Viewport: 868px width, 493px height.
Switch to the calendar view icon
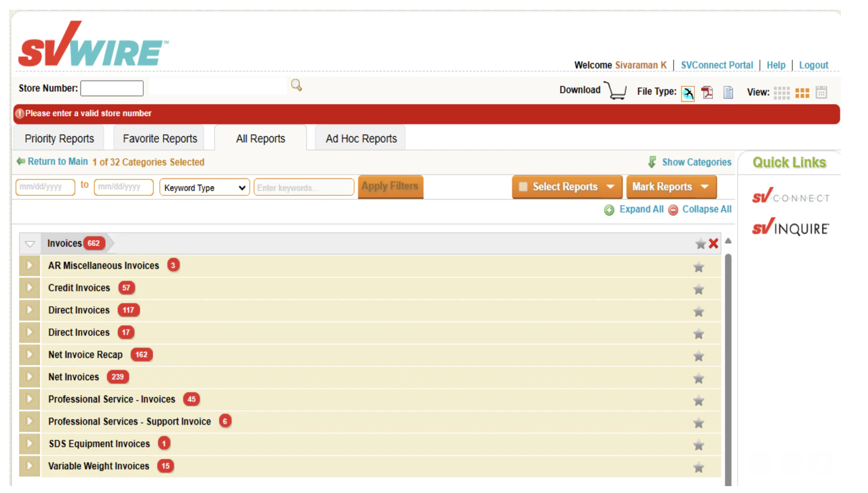click(x=821, y=92)
